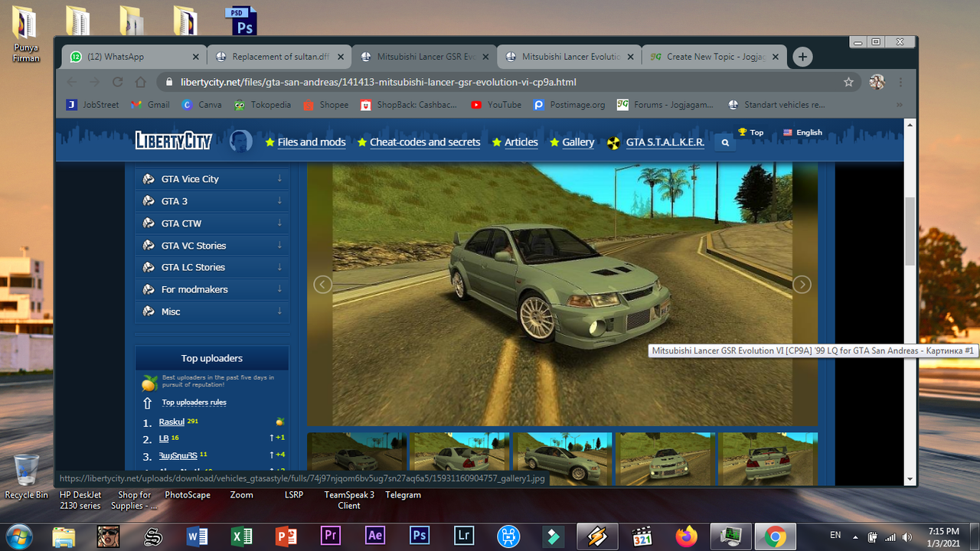Launch Adobe Premiere Pro from the taskbar
This screenshot has height=551, width=980.
[x=331, y=536]
